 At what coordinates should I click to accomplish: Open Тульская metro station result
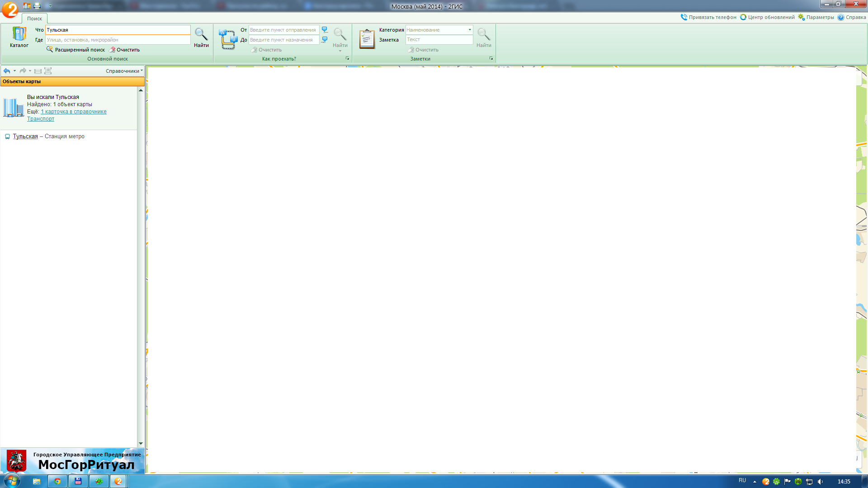25,136
